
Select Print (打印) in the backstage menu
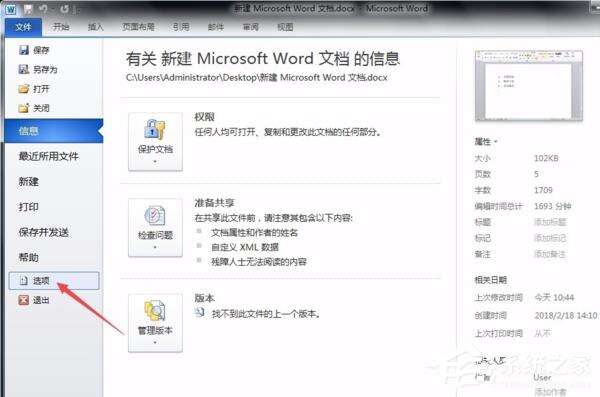coord(29,207)
